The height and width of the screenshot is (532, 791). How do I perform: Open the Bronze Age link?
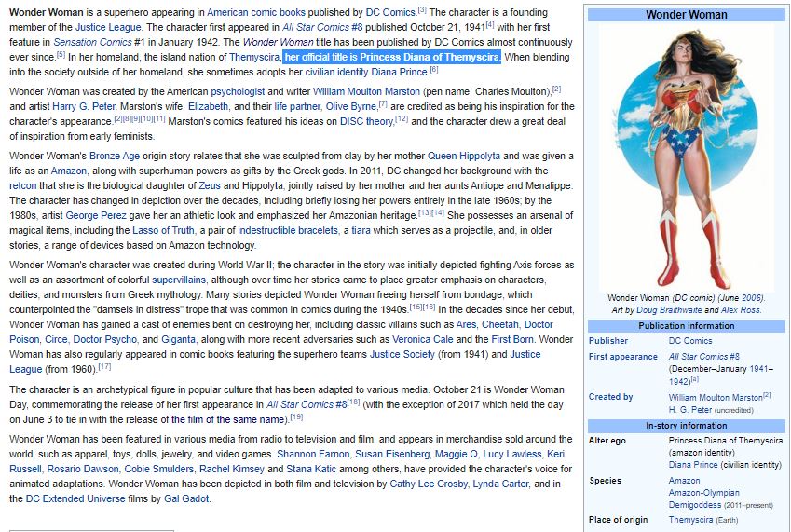[115, 156]
